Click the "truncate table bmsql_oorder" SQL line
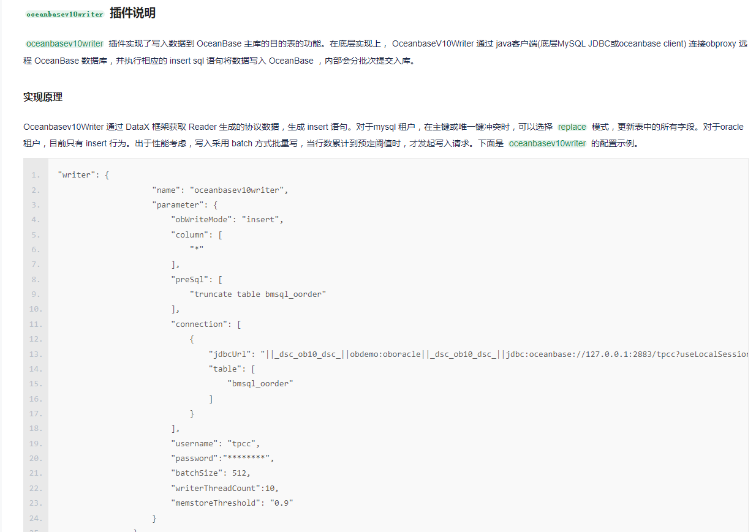The image size is (756, 532). [x=258, y=294]
